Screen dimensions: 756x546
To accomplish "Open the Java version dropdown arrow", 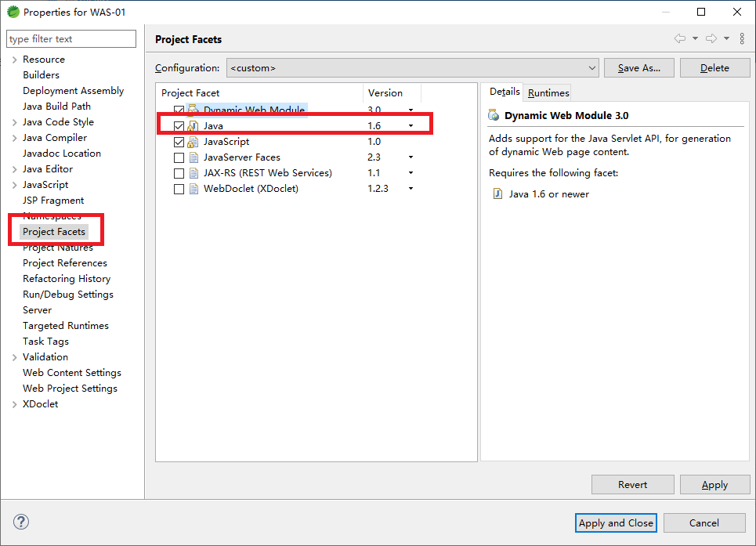I will click(411, 126).
